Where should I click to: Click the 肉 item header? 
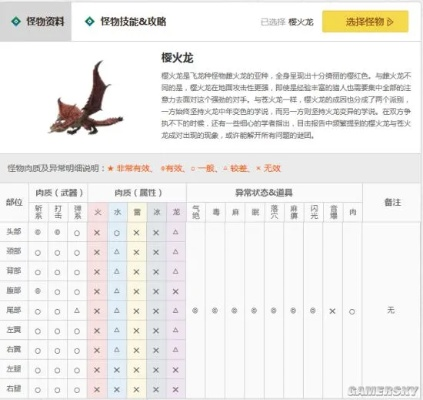coord(352,212)
